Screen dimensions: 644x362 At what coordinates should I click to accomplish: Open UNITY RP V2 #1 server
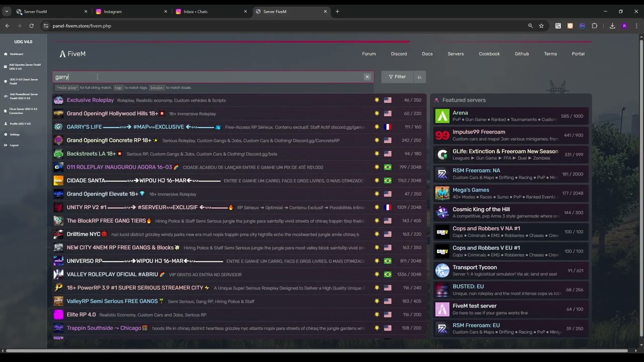click(x=239, y=207)
